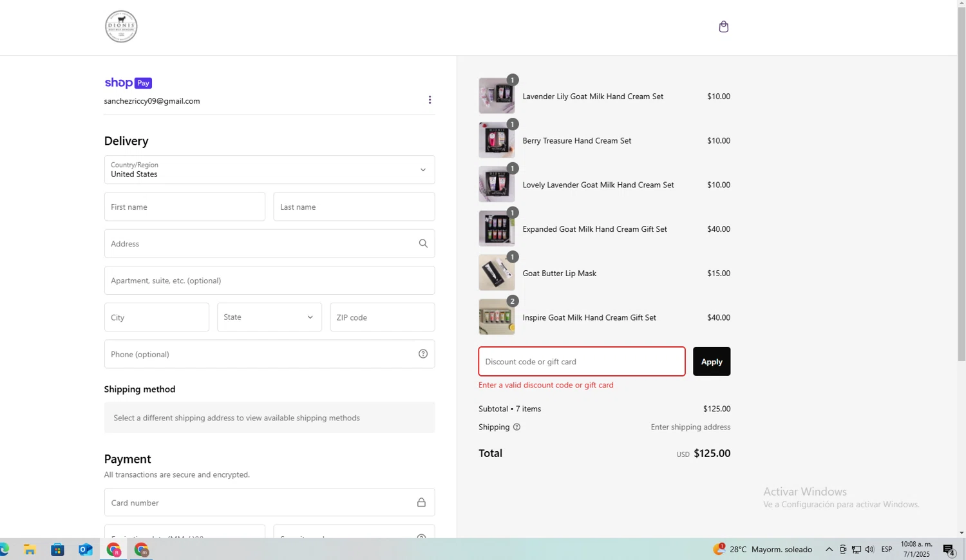Click 'Berry Treasure Hand Cream Set' product name
The height and width of the screenshot is (560, 966).
576,140
